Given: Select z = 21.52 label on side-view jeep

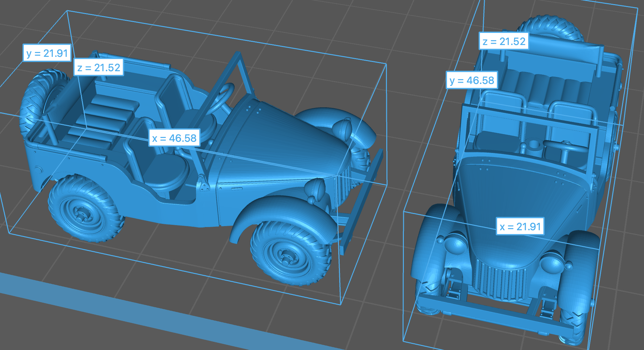Looking at the screenshot, I should click(x=98, y=67).
